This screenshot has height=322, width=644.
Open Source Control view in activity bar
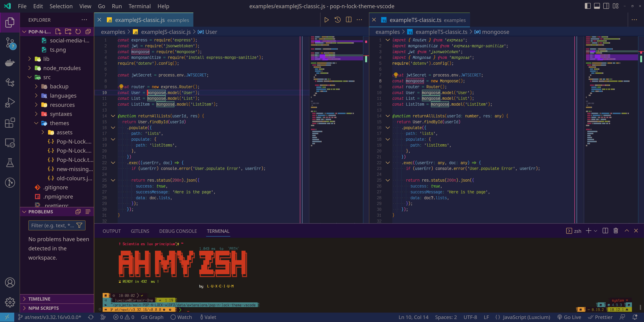pyautogui.click(x=10, y=43)
